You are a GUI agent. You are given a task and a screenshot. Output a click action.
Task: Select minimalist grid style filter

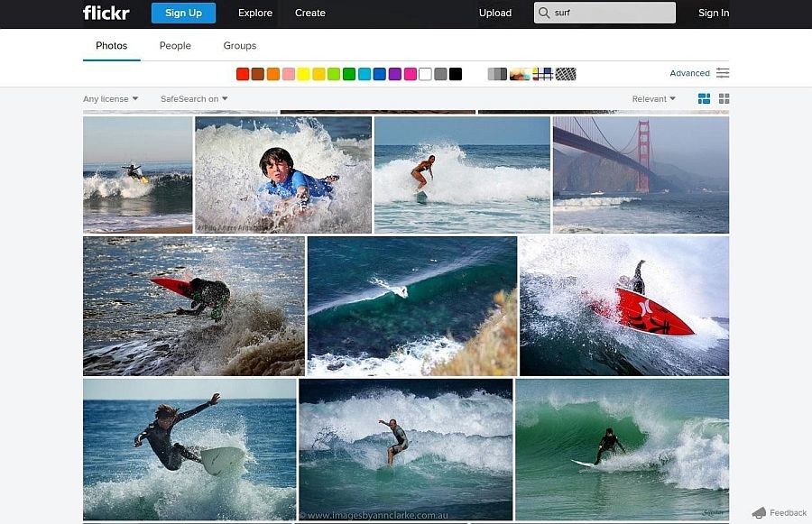542,74
